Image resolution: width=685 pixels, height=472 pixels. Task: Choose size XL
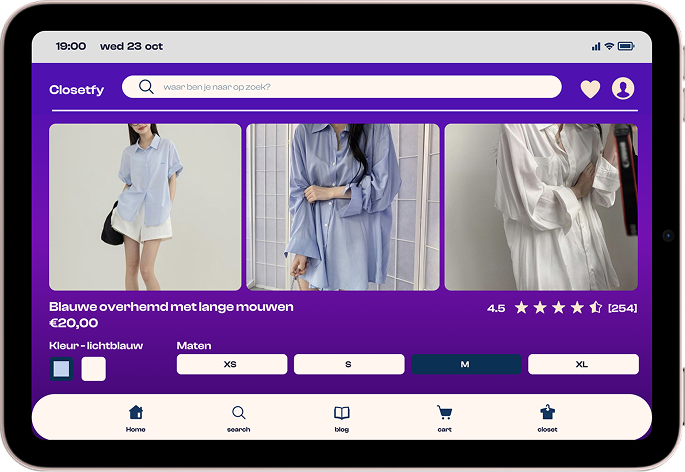pyautogui.click(x=582, y=364)
